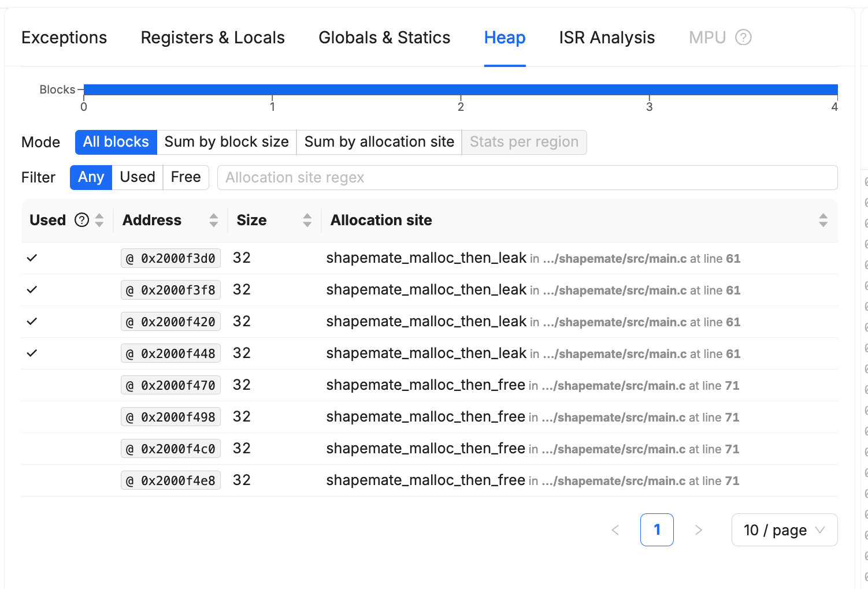Click the Used column help icon
Screen dimensions: 868x589
click(82, 220)
